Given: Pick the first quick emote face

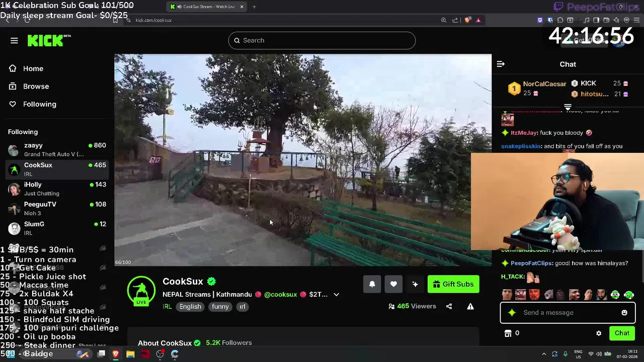Looking at the screenshot, I should click(x=507, y=295).
